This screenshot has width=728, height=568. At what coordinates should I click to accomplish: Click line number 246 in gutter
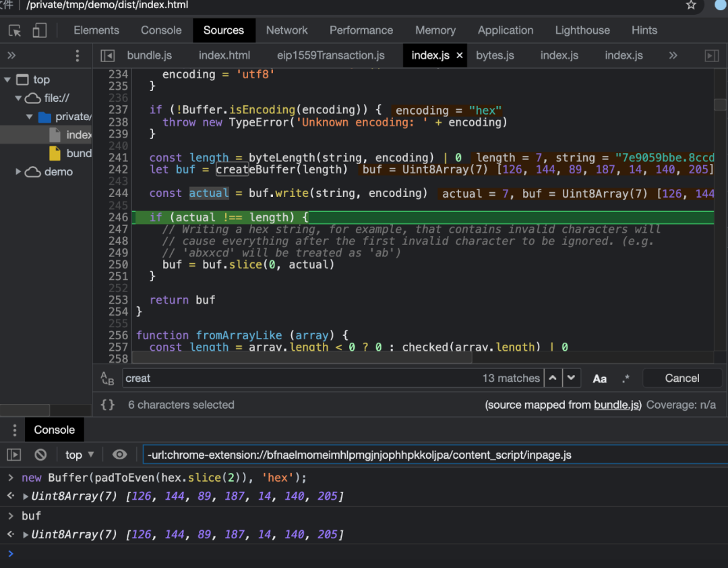[x=118, y=217]
